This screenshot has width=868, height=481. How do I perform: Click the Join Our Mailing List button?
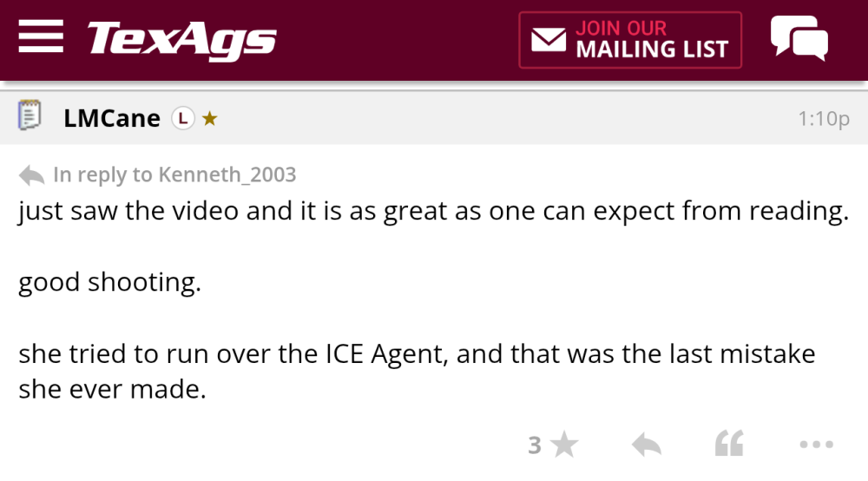coord(630,40)
